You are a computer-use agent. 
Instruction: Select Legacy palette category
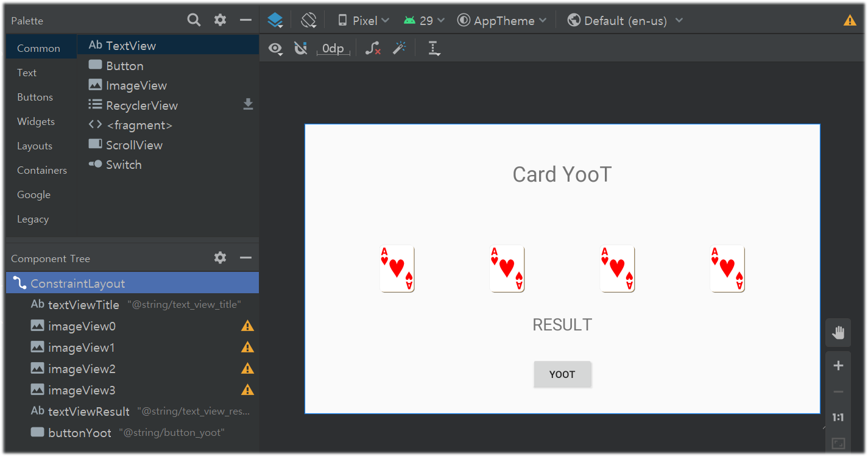pyautogui.click(x=41, y=219)
